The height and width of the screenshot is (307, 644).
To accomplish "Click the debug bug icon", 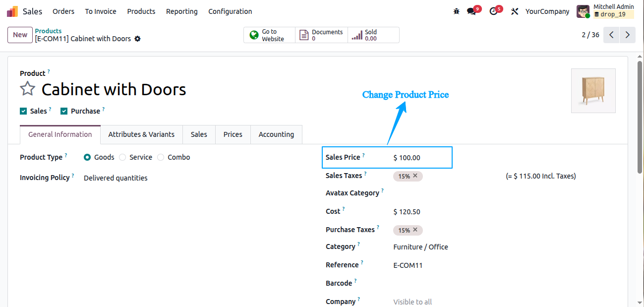I will click(457, 11).
